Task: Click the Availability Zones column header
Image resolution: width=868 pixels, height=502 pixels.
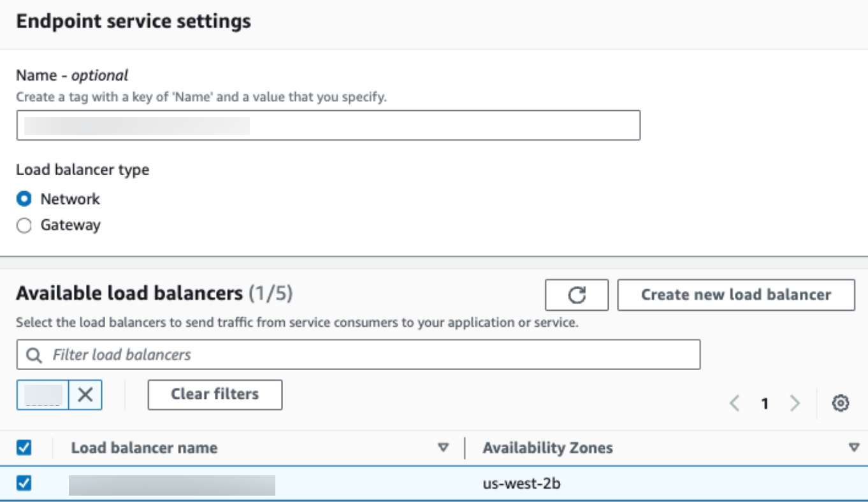Action: [547, 448]
